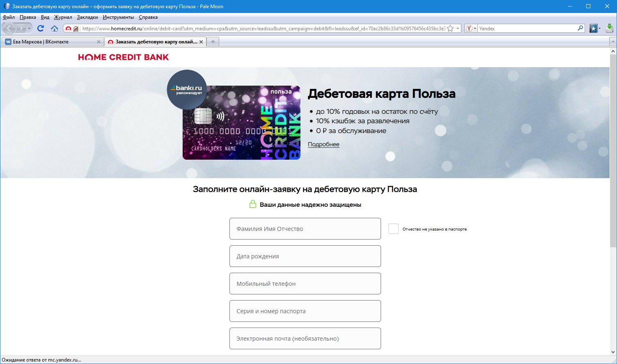Check Отчество не указано в паспорте checkbox
The image size is (617, 364).
pyautogui.click(x=393, y=228)
